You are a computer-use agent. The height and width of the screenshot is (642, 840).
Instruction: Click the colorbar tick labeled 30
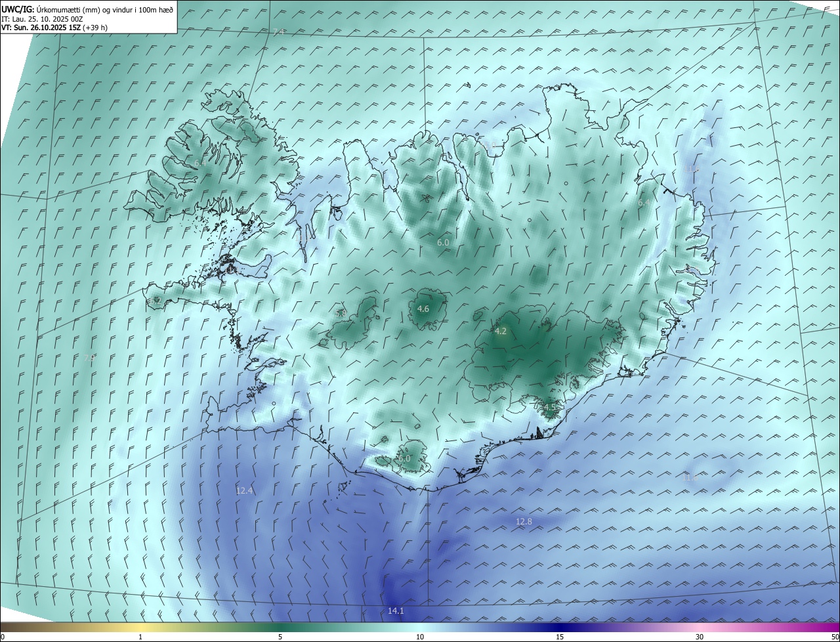tap(700, 637)
